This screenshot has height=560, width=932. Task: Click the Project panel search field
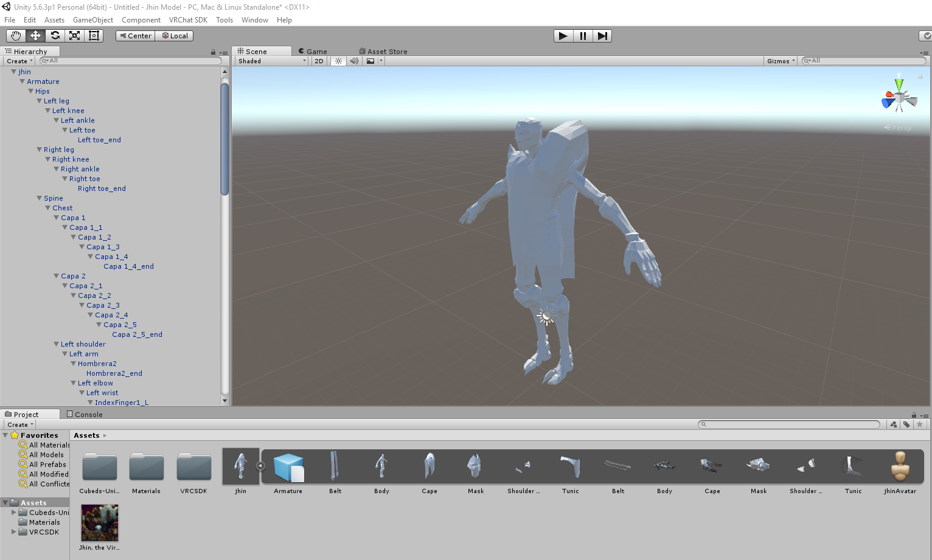click(789, 424)
